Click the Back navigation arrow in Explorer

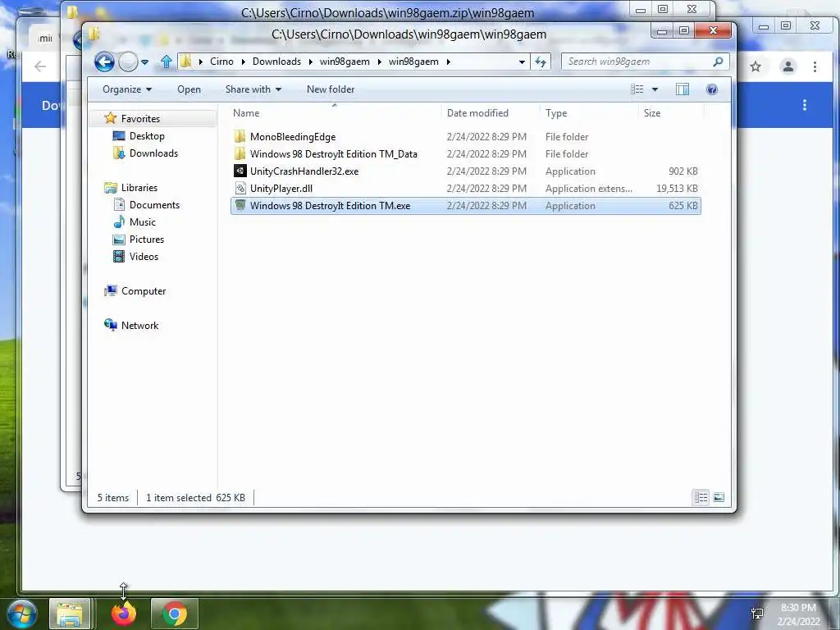click(104, 62)
